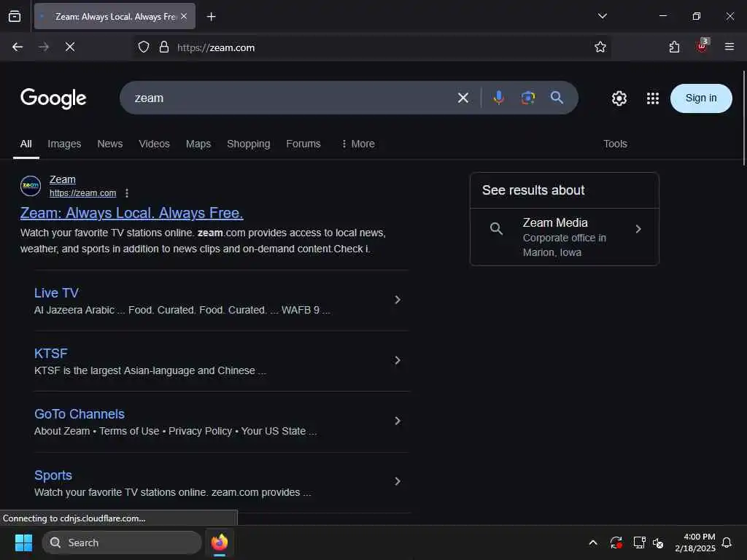747x560 pixels.
Task: Open the Live TV sitelink
Action: coord(56,293)
